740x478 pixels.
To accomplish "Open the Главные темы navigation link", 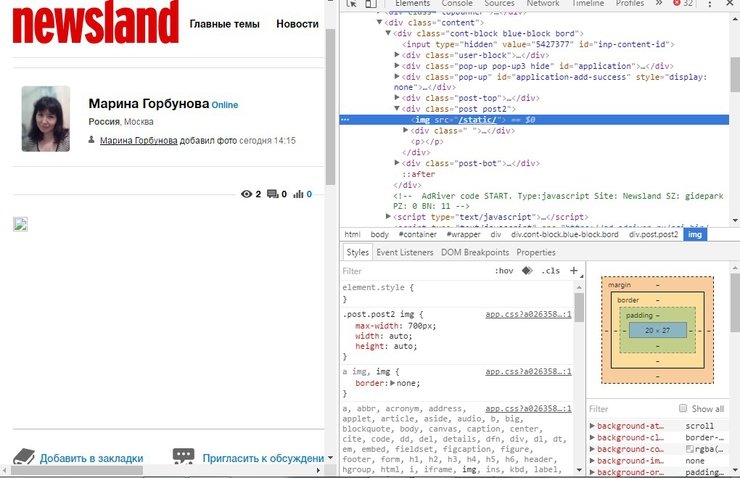I will click(x=225, y=23).
